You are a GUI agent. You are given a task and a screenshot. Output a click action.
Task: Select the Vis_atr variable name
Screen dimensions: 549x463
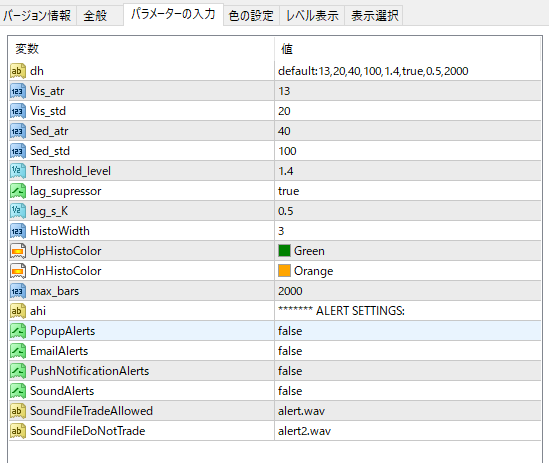47,91
